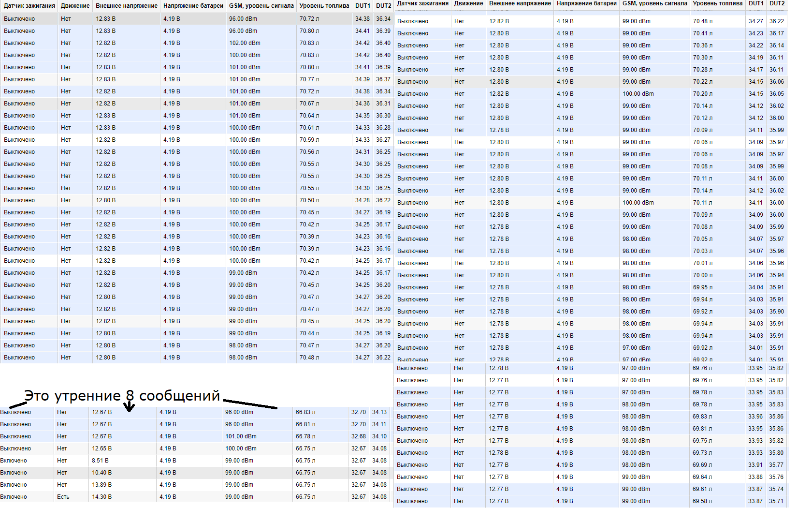Click the 102.00 dBm signal cell
Viewport: 812px width, 508px height.
pyautogui.click(x=245, y=43)
